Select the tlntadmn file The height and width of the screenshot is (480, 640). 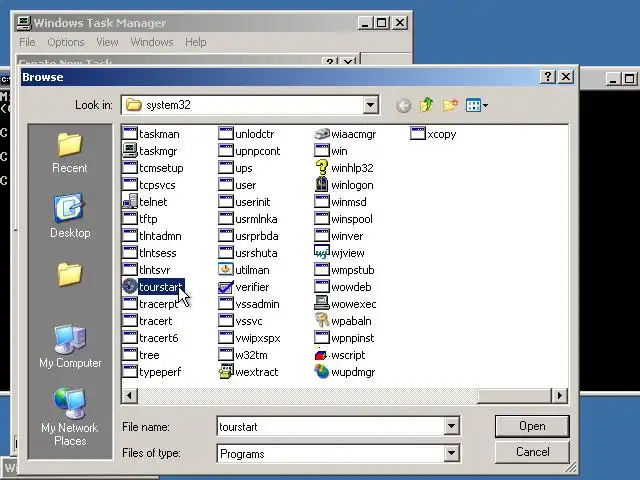point(152,236)
